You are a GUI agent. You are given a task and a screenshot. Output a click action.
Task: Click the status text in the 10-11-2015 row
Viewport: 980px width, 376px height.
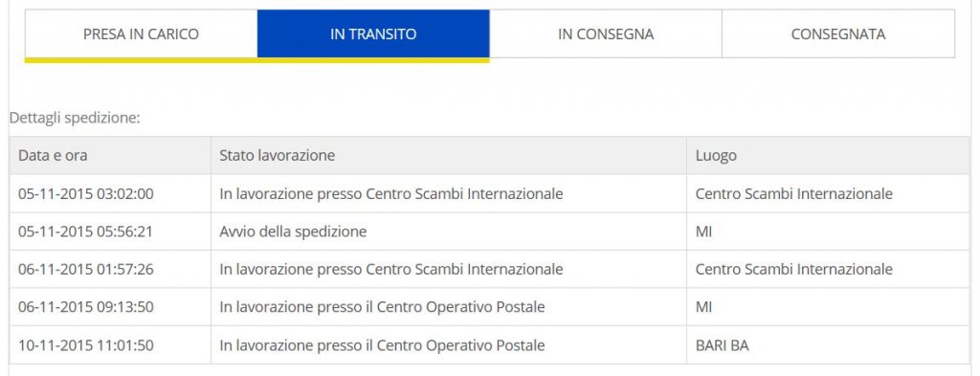382,344
